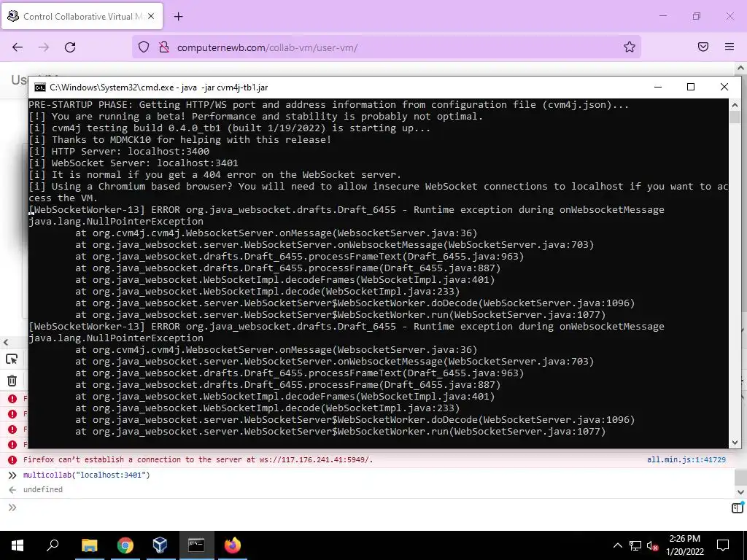
Task: Click the cmd console scrollbar up arrow
Action: pos(735,105)
